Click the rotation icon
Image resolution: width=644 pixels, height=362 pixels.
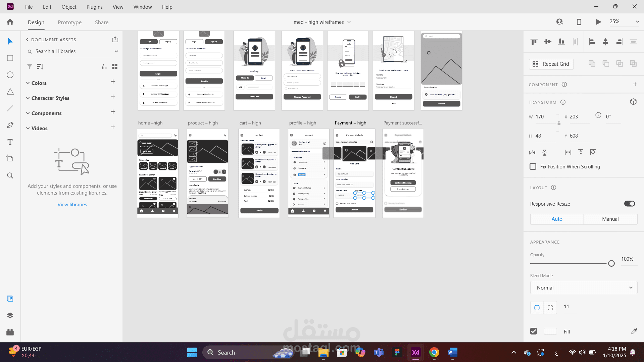point(598,115)
